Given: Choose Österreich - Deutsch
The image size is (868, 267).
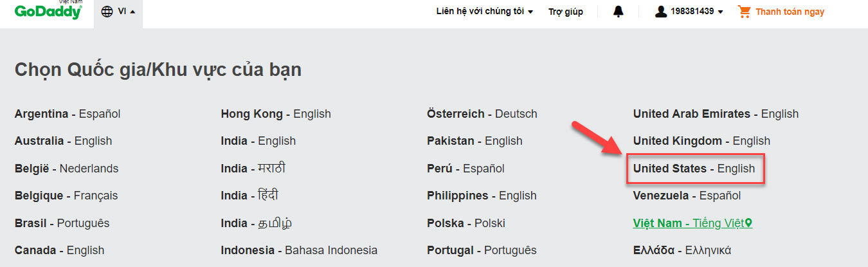Looking at the screenshot, I should tap(482, 114).
